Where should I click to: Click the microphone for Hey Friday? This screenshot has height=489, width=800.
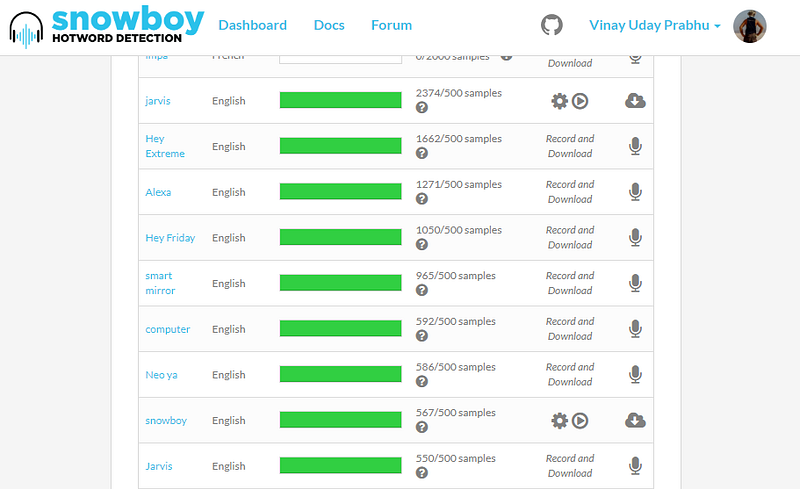tap(635, 238)
